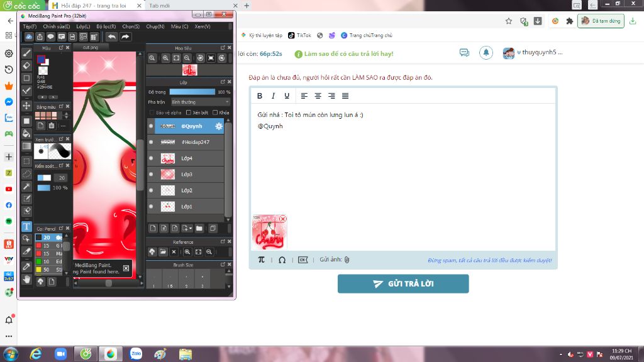Select the Move tool with four arrows
Viewport: 644px width, 362px height.
pos(26,106)
